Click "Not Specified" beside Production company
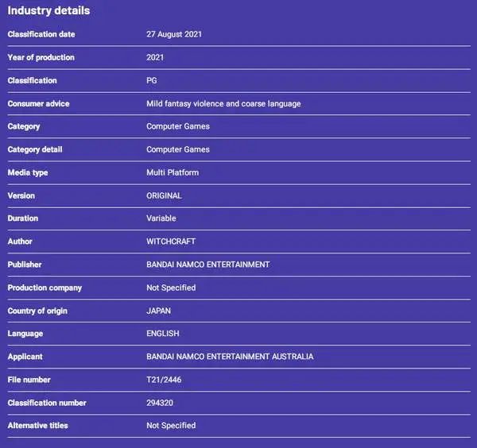This screenshot has height=448, width=477. click(171, 288)
